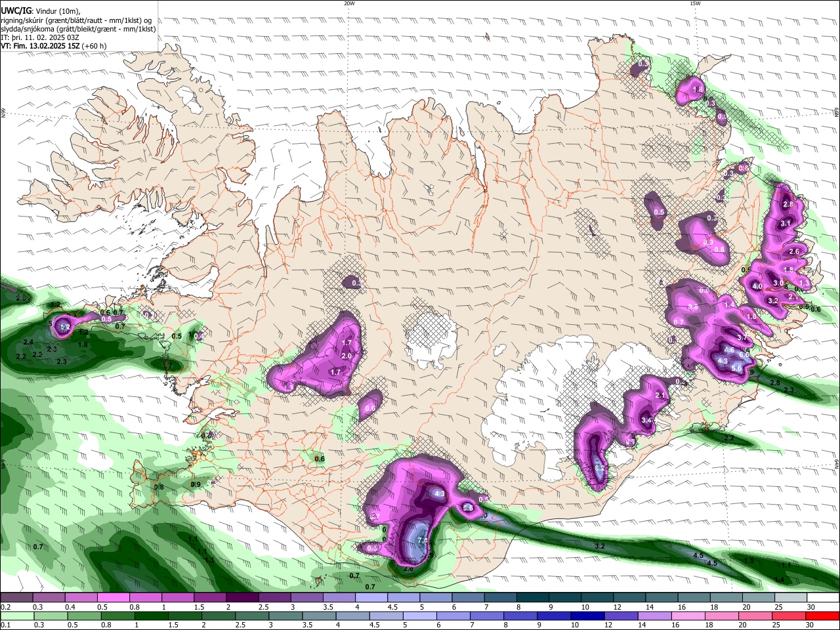The image size is (840, 630).
Task: Click the periwinkle 4 mm snow legend swatch
Action: tap(371, 597)
